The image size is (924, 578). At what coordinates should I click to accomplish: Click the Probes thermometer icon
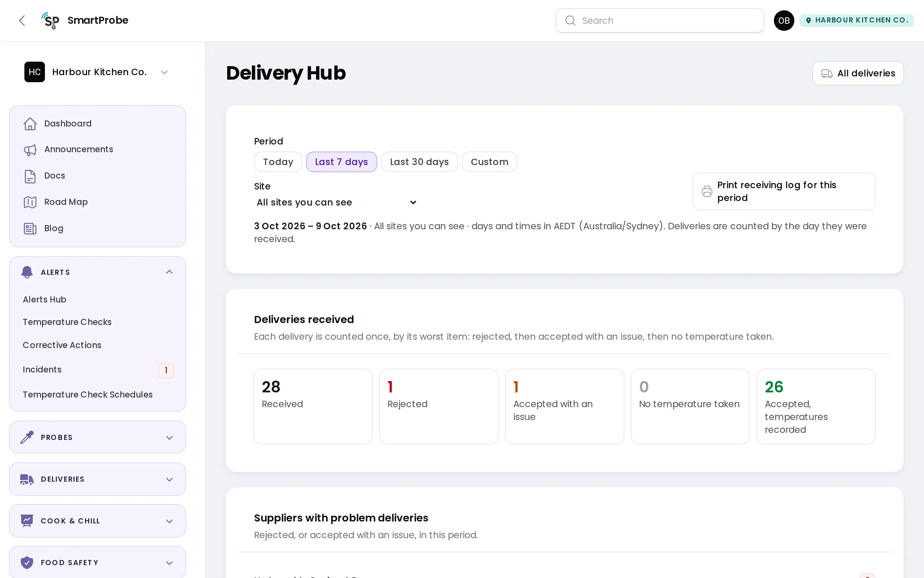27,437
